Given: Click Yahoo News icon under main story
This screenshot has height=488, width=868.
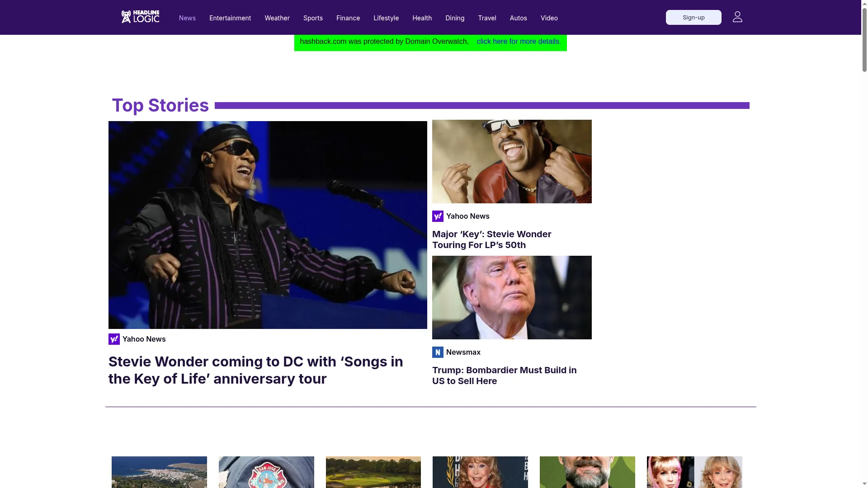Looking at the screenshot, I should click(114, 339).
